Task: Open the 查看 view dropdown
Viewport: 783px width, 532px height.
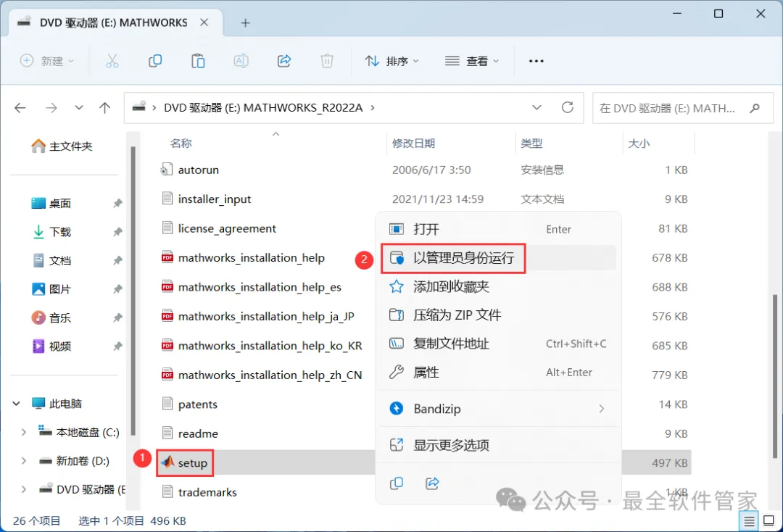Action: pyautogui.click(x=472, y=61)
